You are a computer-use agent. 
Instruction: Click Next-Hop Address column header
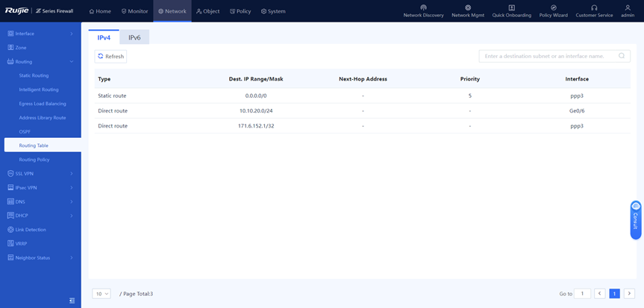pyautogui.click(x=363, y=79)
